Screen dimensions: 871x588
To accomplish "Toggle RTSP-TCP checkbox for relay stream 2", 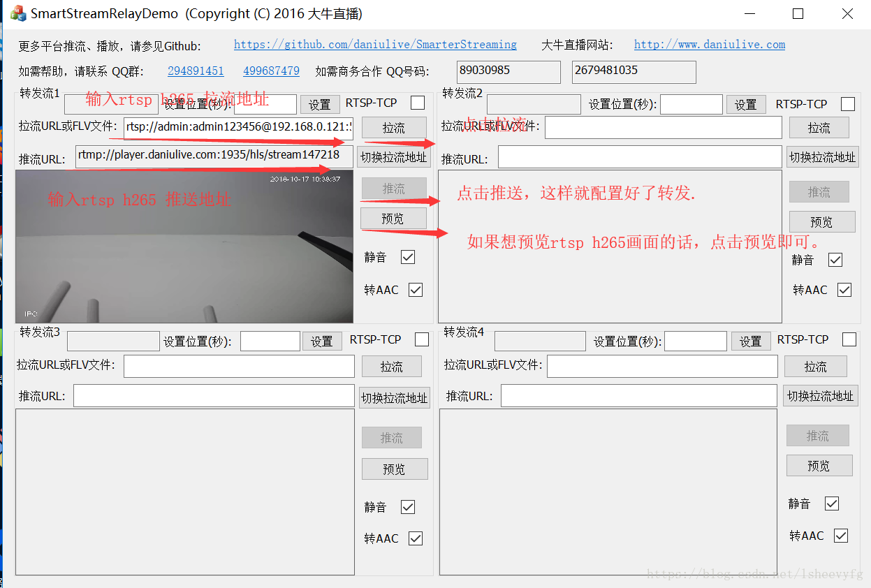I will tap(848, 104).
